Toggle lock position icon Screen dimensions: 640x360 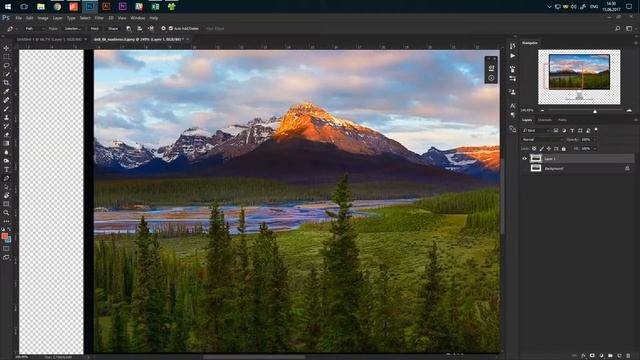coord(549,149)
